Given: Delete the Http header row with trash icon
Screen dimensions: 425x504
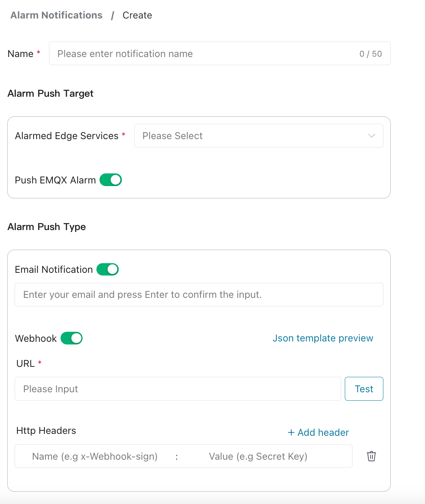Looking at the screenshot, I should (x=371, y=456).
